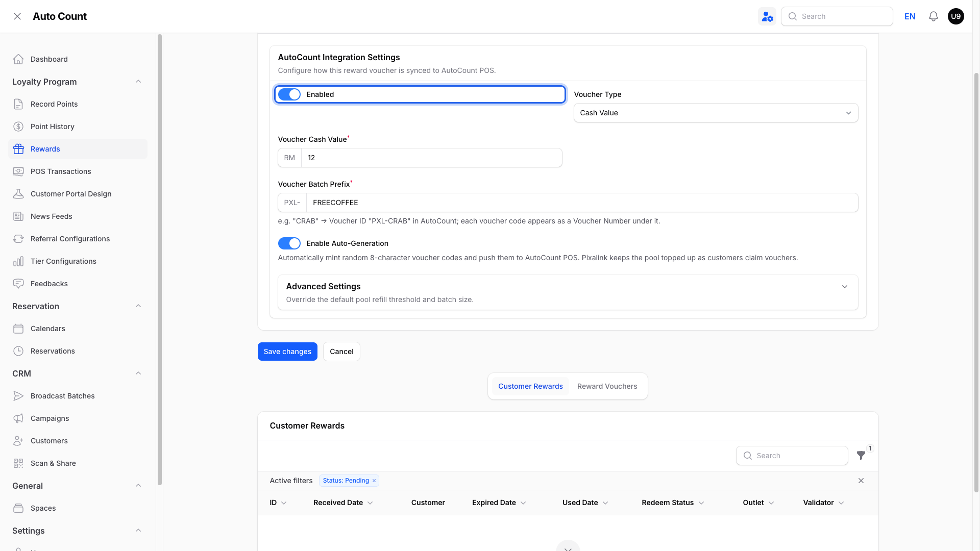Open the Voucher Type dropdown

click(716, 113)
